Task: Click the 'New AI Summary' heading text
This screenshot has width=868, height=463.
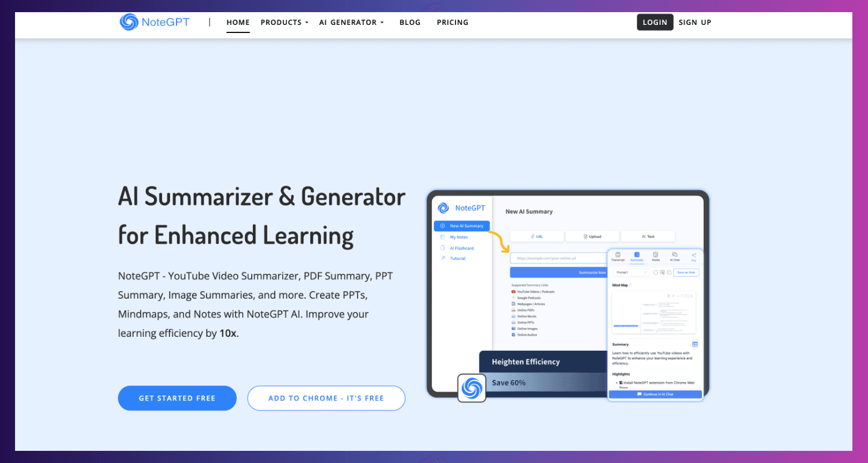Action: 529,212
